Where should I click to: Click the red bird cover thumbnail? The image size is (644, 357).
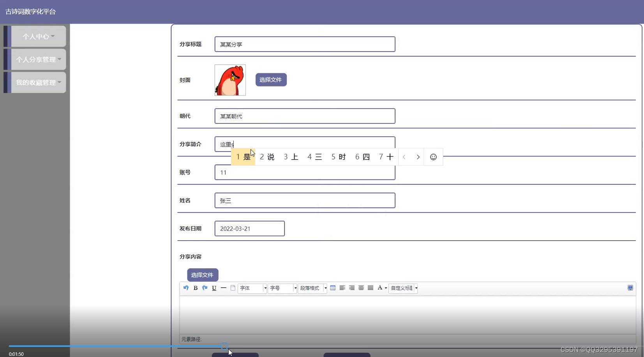[x=230, y=80]
